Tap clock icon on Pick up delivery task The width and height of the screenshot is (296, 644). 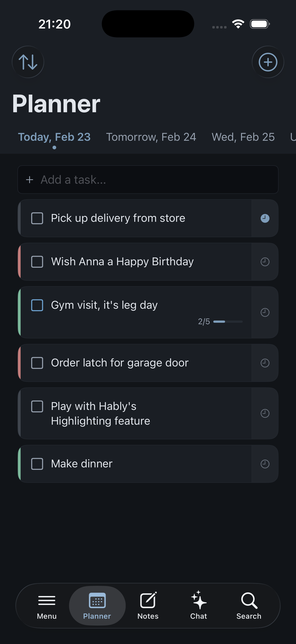[x=265, y=218]
